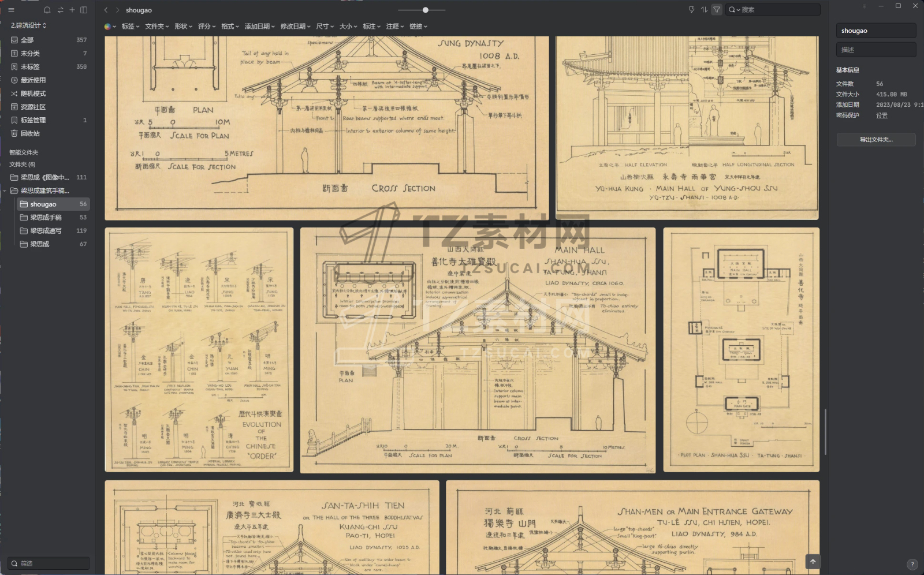This screenshot has width=924, height=575.
Task: Open the Shan-Hua Ssu Main Hall thumbnail
Action: coord(478,350)
